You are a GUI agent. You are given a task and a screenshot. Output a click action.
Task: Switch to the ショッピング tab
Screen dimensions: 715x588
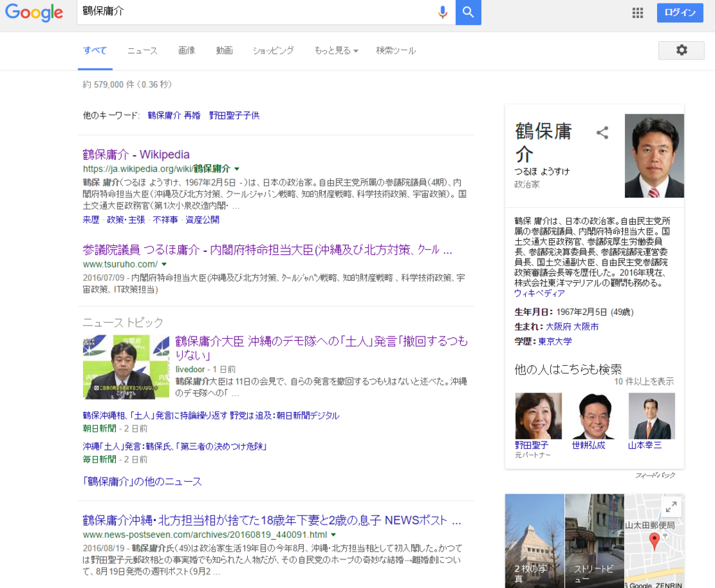tap(273, 51)
